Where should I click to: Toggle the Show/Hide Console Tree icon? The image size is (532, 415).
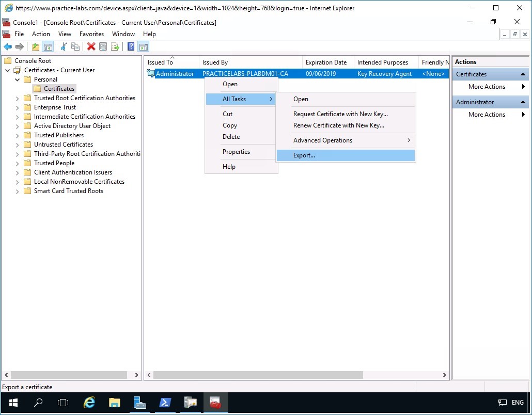(x=48, y=47)
